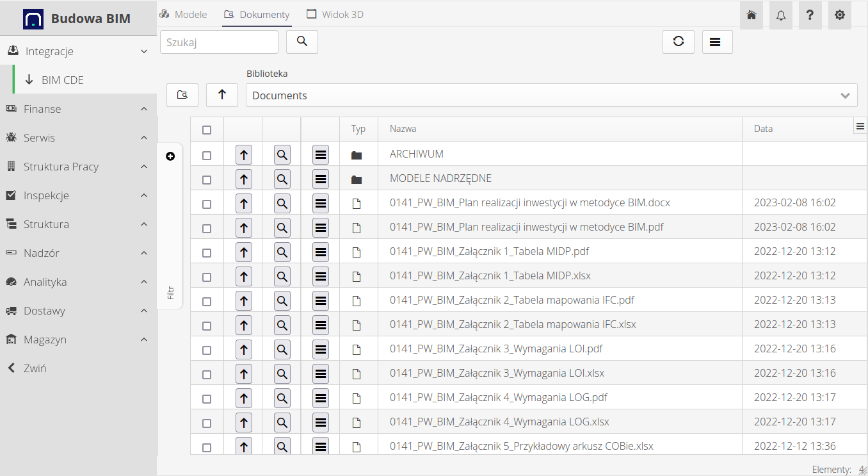Toggle the select-all checkbox in table header
This screenshot has width=868, height=476.
tap(207, 130)
